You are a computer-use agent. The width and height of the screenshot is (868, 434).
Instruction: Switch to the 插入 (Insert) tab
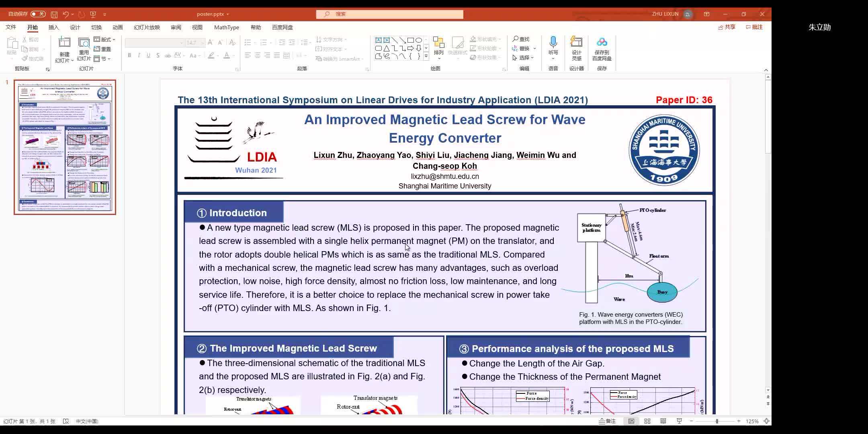(53, 27)
